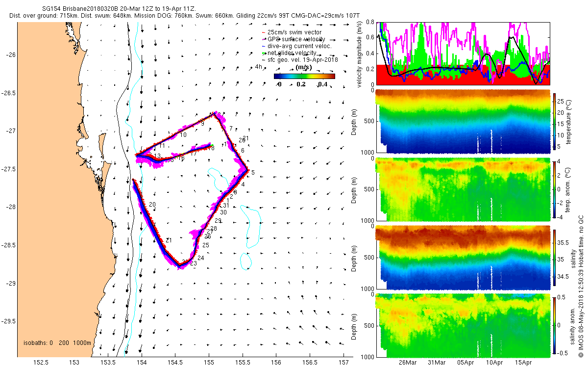The height and width of the screenshot is (368, 588).
Task: Open the salinity anomaly depth-section panel
Action: (462, 325)
